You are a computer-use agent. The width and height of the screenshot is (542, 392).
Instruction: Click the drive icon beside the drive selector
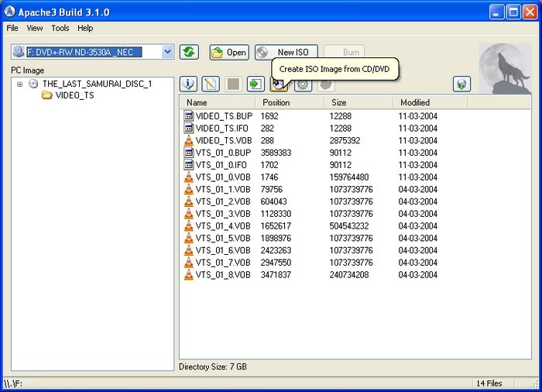(x=19, y=52)
